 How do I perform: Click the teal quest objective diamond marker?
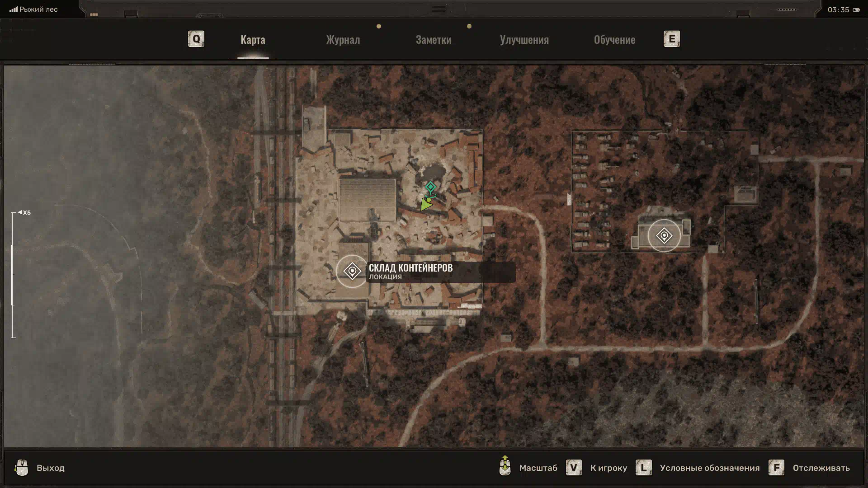pyautogui.click(x=430, y=187)
